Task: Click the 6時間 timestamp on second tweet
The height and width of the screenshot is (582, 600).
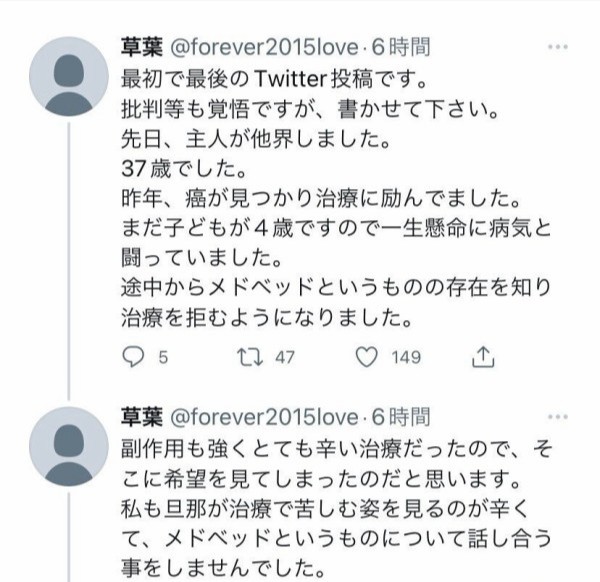Action: [403, 414]
